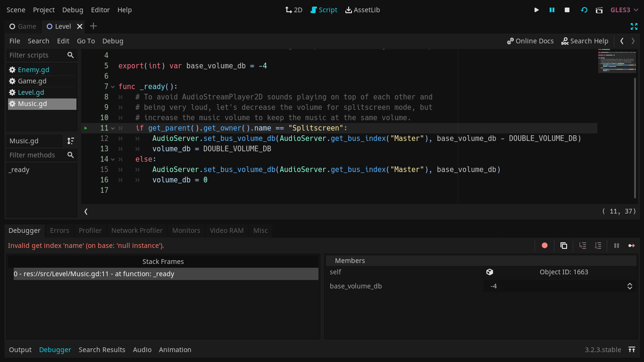Play a custom scene via clapperboard icon

[599, 10]
